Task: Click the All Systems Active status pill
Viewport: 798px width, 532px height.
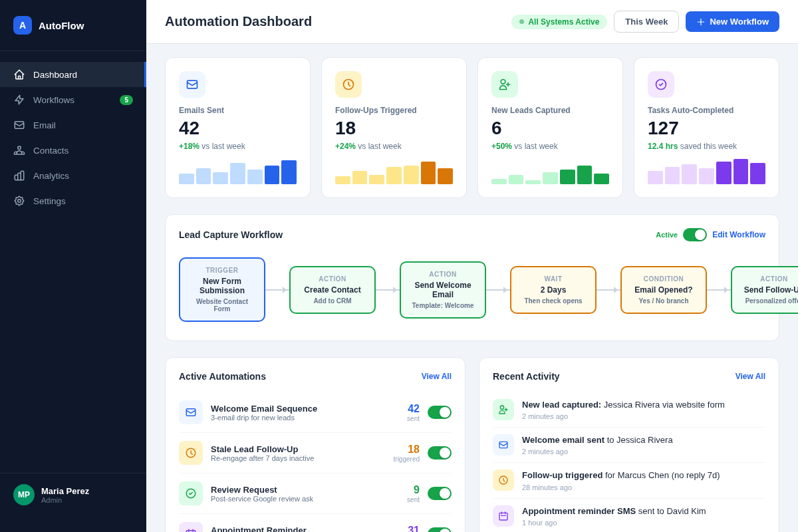Action: 559,21
